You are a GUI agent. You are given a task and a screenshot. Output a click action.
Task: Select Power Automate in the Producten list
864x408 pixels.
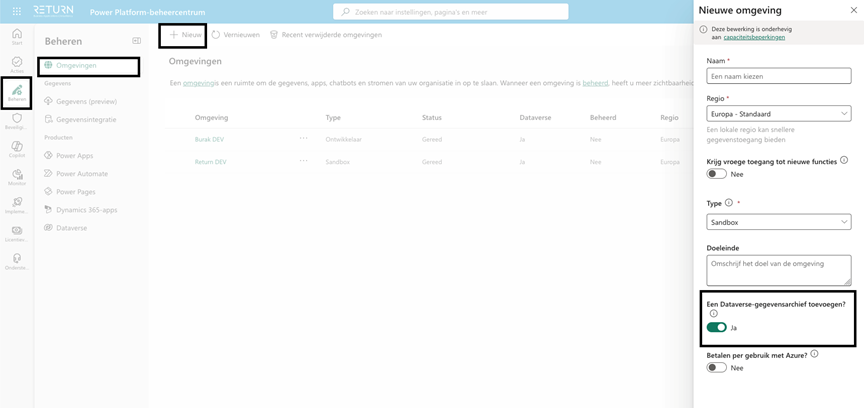coord(81,173)
